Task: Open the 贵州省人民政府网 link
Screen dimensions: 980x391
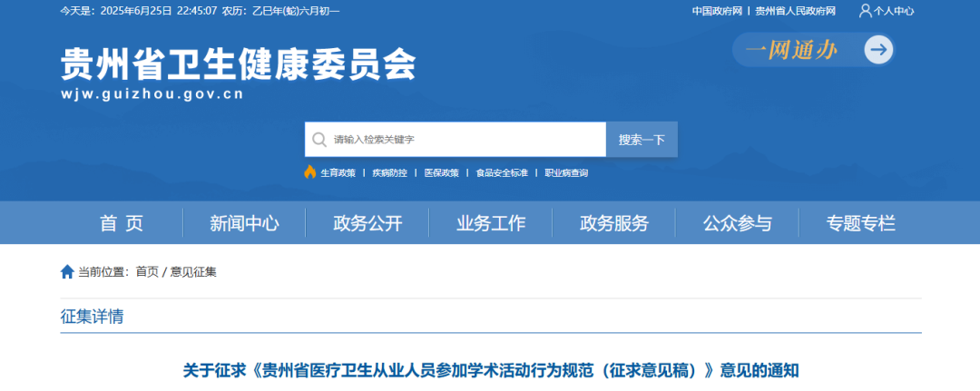Action: [795, 11]
